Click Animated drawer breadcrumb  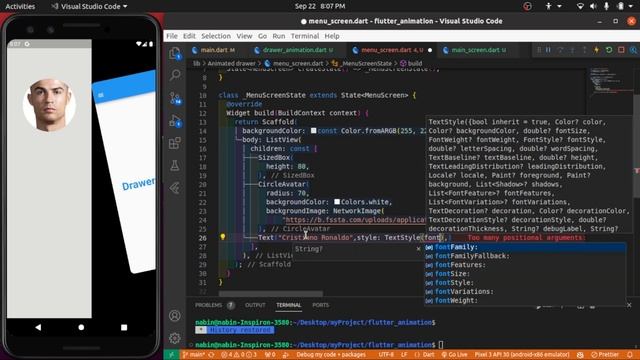tap(231, 63)
